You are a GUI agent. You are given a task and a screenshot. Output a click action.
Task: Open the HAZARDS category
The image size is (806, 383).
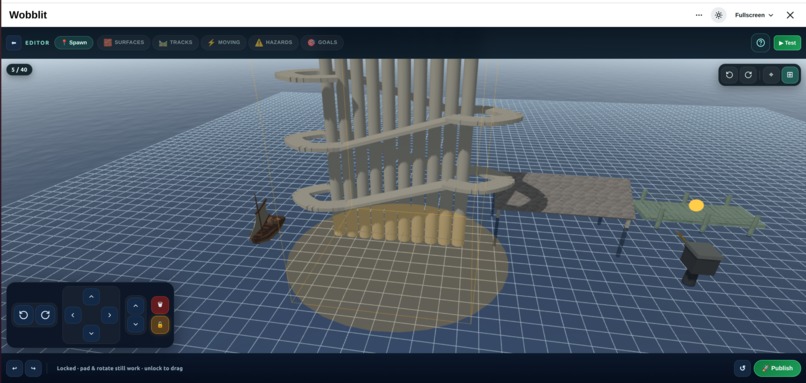tap(273, 43)
